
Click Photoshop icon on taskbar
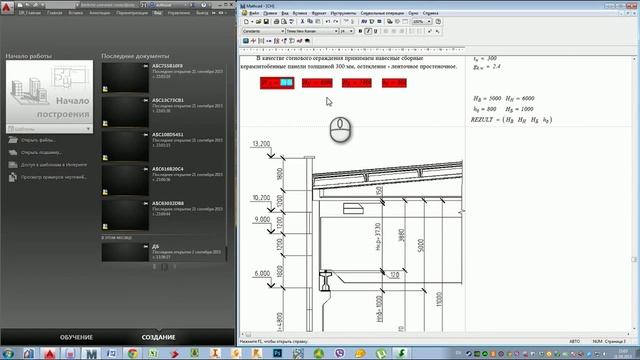pos(278,353)
